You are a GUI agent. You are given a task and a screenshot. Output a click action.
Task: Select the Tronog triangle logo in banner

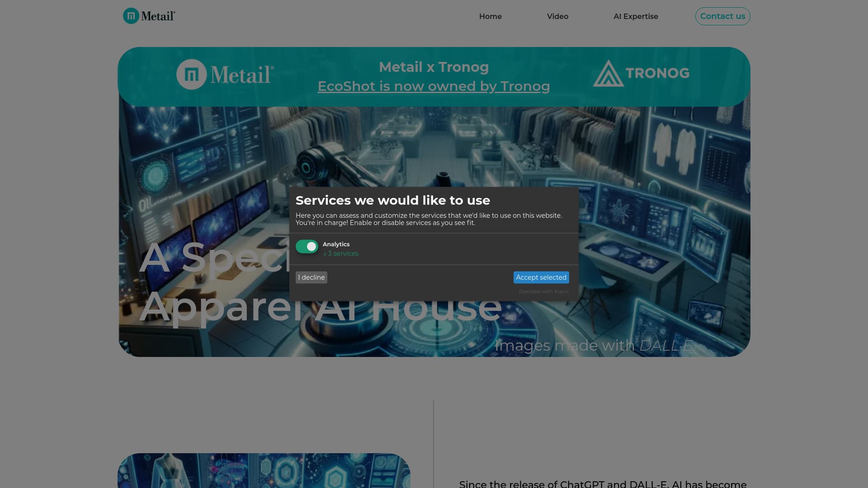pos(608,72)
